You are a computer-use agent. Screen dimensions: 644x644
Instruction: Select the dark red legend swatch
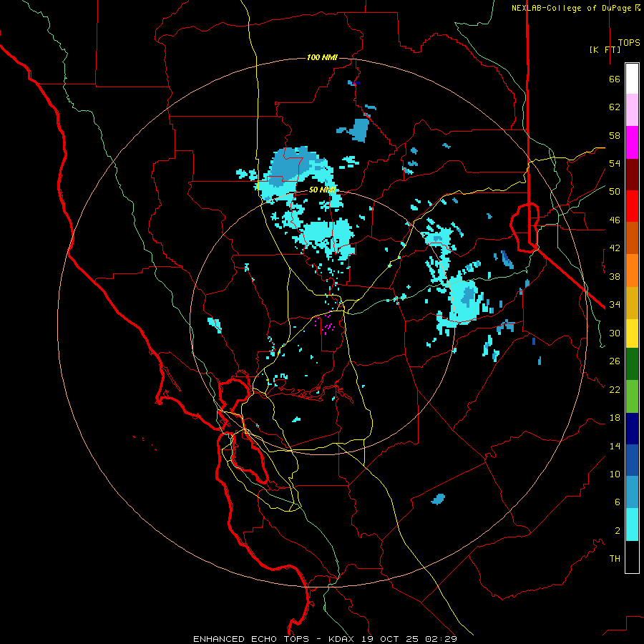pos(632,175)
